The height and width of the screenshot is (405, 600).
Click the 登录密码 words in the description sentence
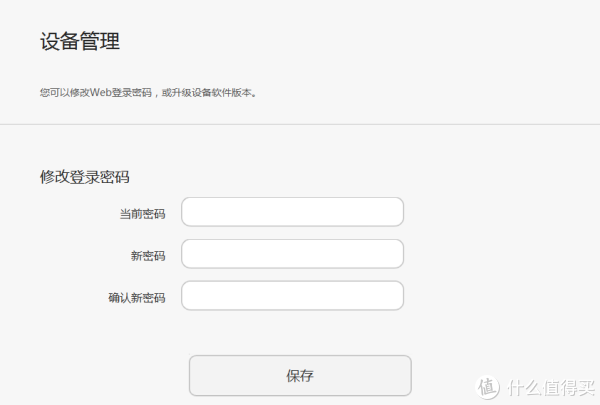132,92
